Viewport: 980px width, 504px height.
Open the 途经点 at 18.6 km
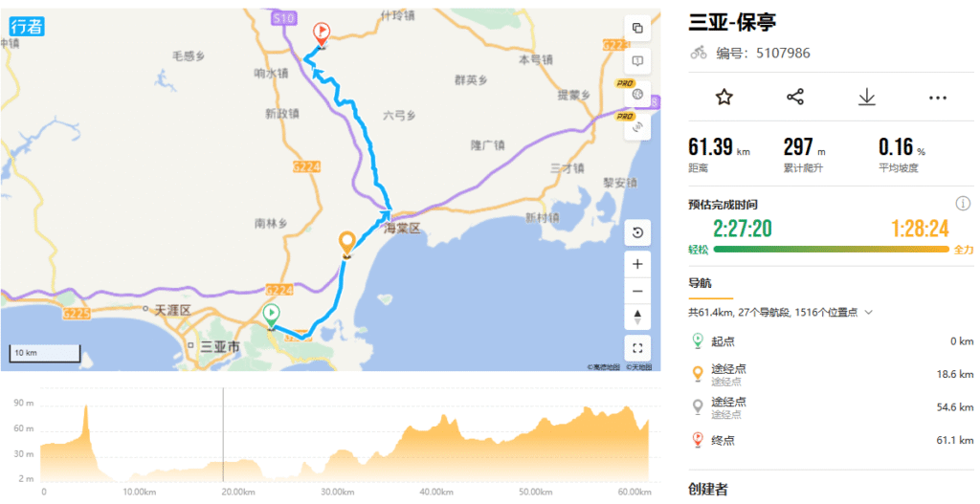pos(832,374)
